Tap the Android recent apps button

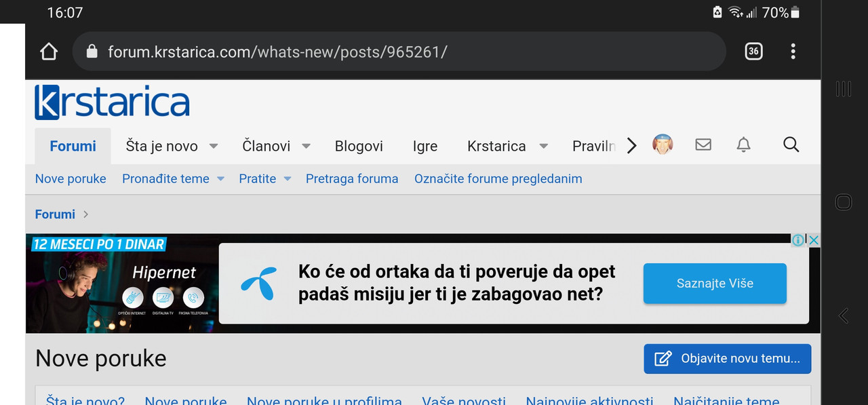click(844, 89)
